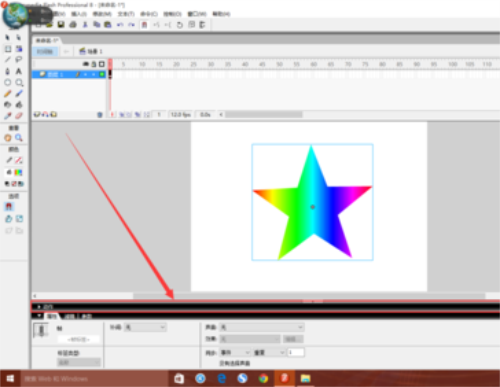Click the Timeline (时间轴) toggle button

tap(45, 51)
